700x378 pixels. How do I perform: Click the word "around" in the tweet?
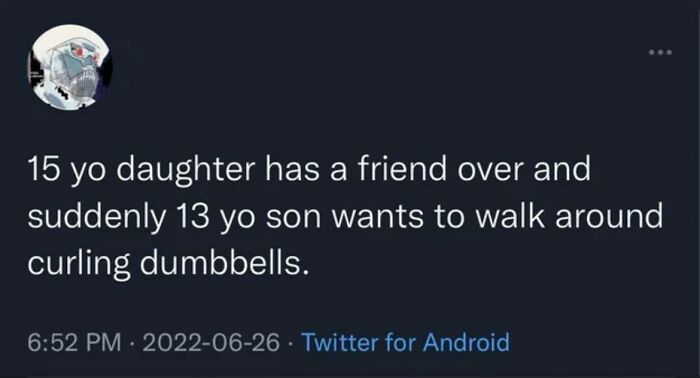coord(607,216)
